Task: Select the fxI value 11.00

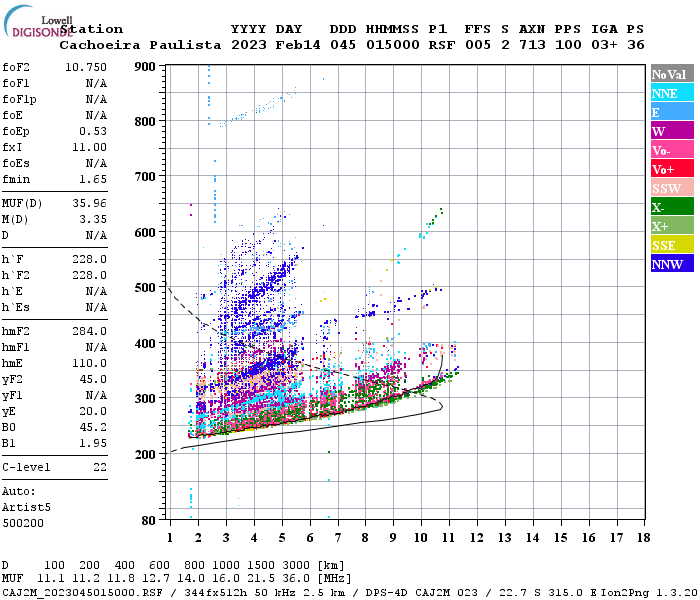Action: (90, 147)
